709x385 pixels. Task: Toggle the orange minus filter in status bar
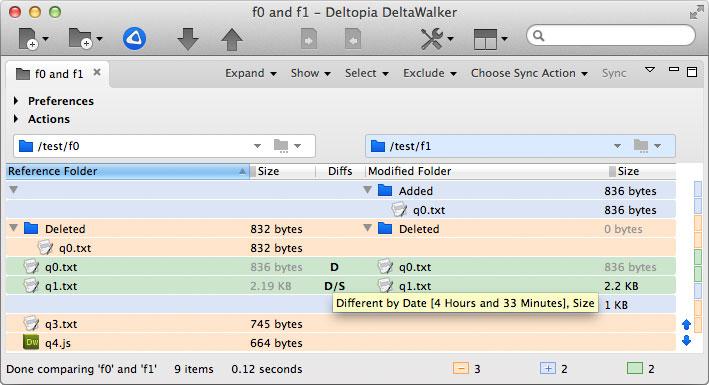[x=460, y=369]
